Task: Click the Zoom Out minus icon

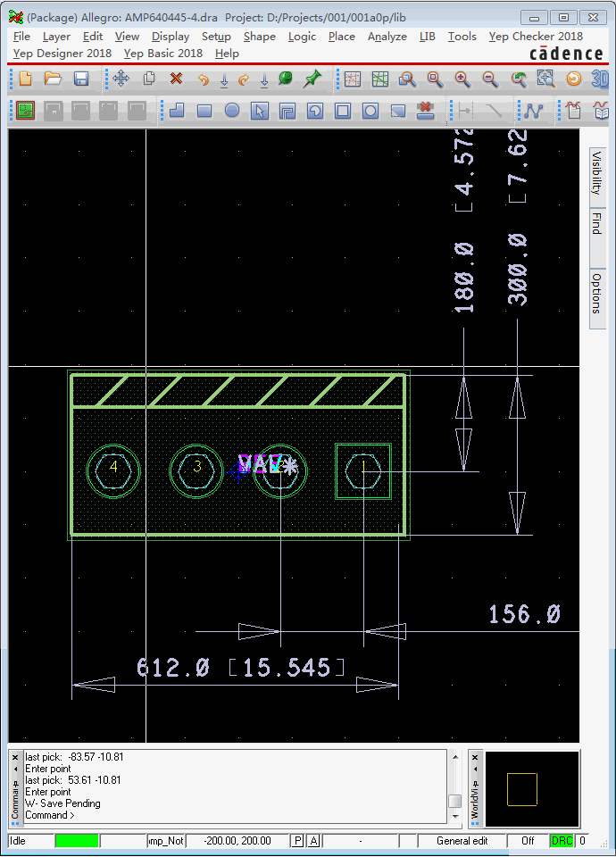Action: pyautogui.click(x=490, y=79)
